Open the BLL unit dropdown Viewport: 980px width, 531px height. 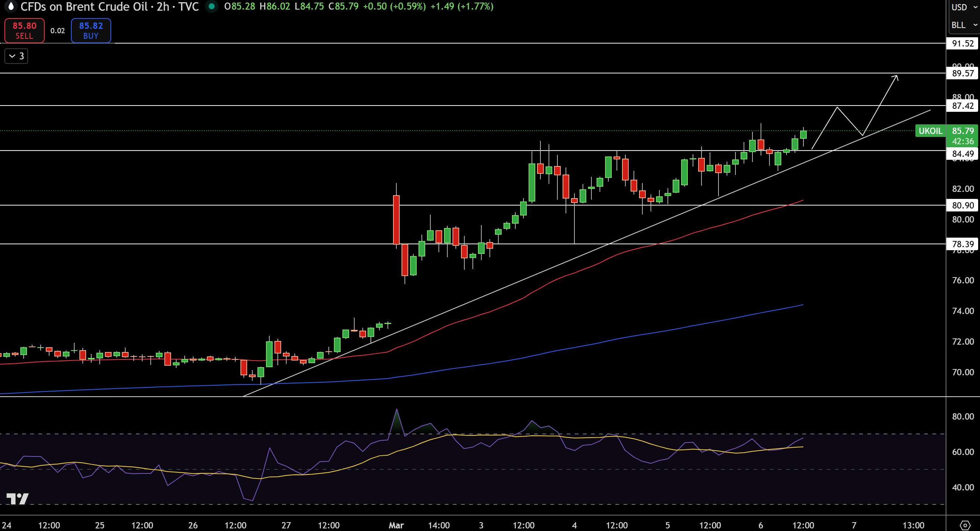click(964, 25)
